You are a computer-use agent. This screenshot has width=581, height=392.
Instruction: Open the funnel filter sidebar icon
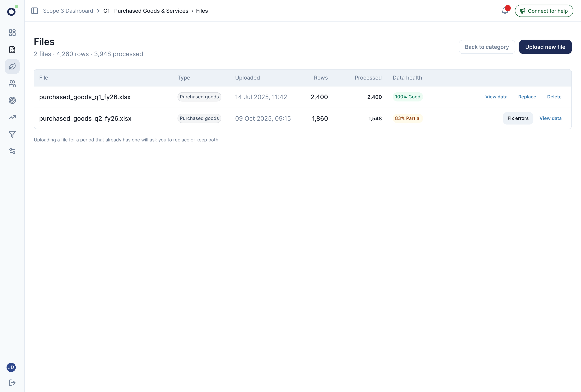(12, 134)
